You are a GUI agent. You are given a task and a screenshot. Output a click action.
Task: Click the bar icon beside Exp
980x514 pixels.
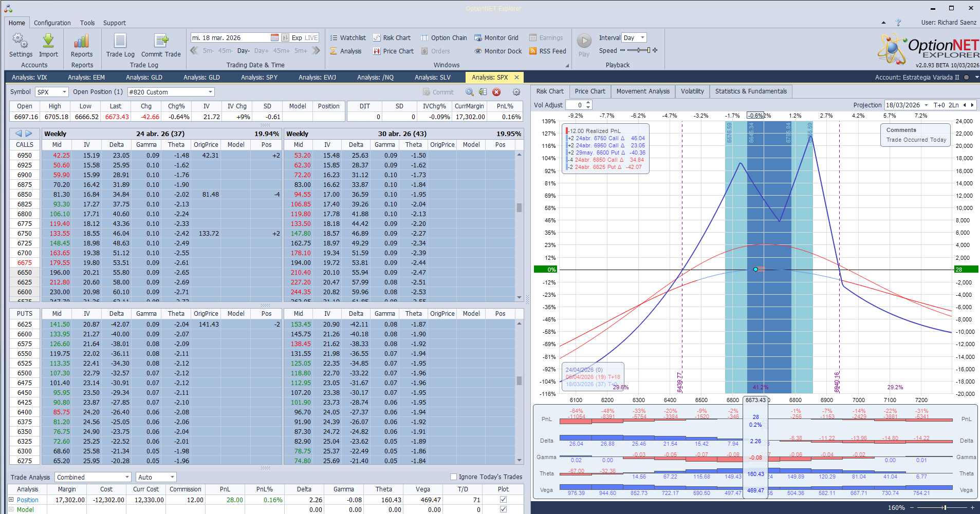[x=285, y=37]
